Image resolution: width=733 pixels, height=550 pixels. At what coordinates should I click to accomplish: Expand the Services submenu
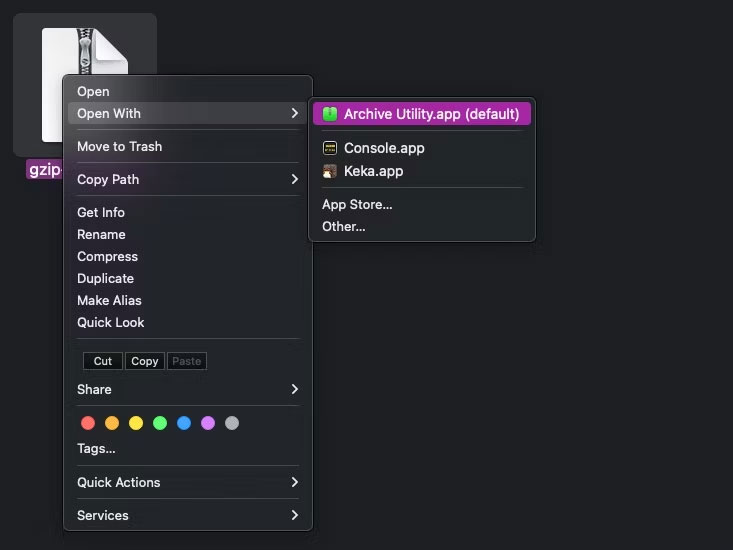[x=187, y=515]
